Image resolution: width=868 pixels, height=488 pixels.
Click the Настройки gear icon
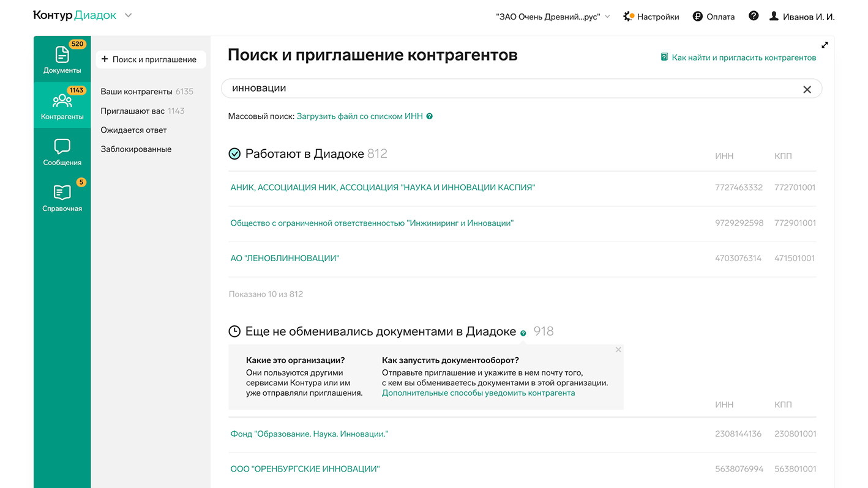tap(628, 17)
